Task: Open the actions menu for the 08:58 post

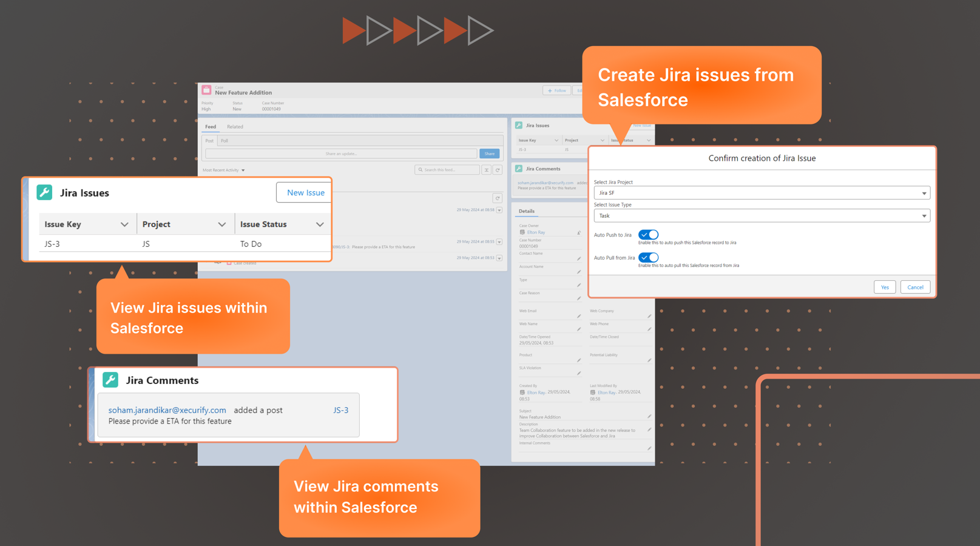Action: (499, 210)
